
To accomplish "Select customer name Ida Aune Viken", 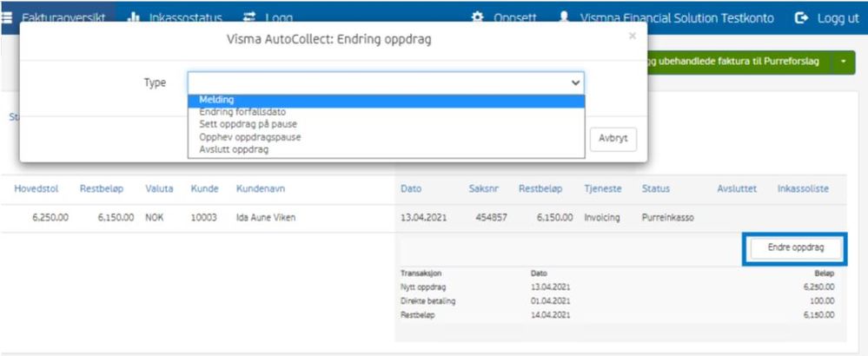I will (x=266, y=218).
